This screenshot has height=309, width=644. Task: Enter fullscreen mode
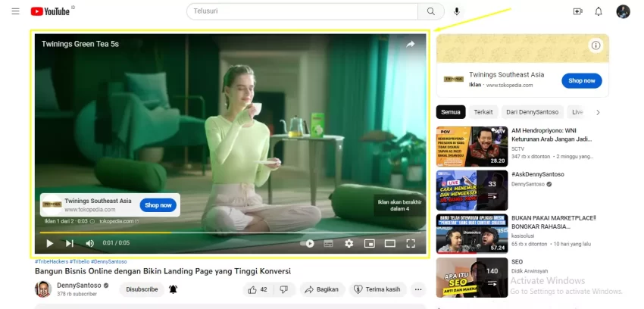coord(411,243)
